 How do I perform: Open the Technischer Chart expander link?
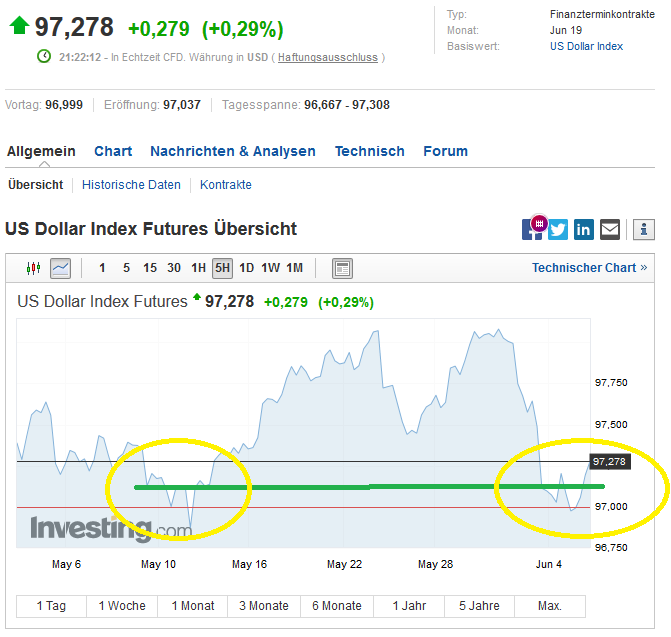pos(589,268)
